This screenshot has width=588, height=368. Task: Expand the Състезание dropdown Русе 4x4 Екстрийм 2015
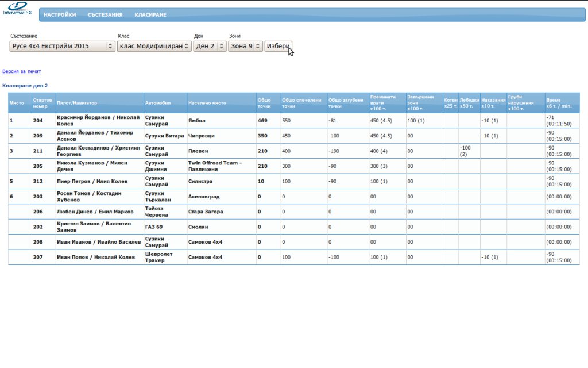(x=63, y=46)
